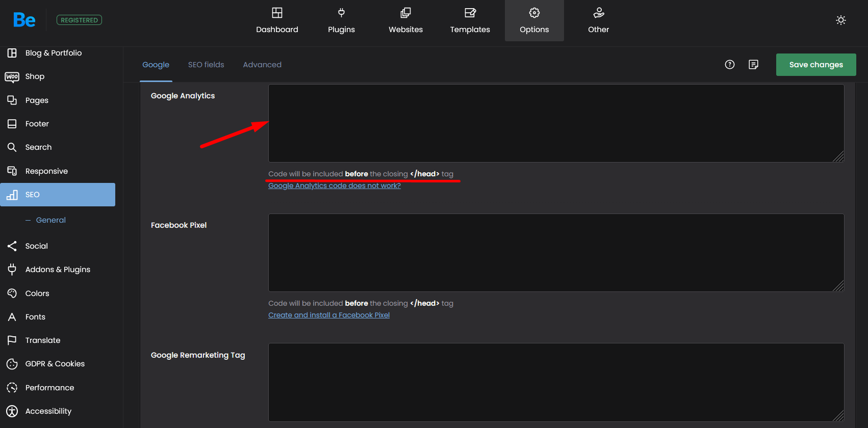The height and width of the screenshot is (428, 868).
Task: Open the Responsive sidebar label
Action: click(x=46, y=171)
